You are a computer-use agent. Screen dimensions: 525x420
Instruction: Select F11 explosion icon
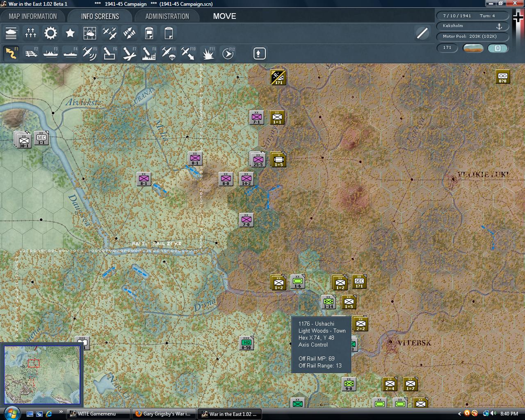208,53
